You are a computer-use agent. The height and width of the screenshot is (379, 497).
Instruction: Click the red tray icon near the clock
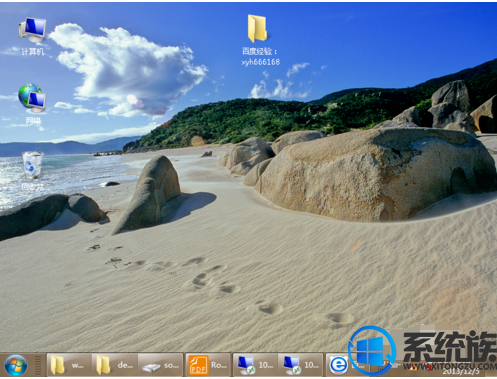pos(430,367)
